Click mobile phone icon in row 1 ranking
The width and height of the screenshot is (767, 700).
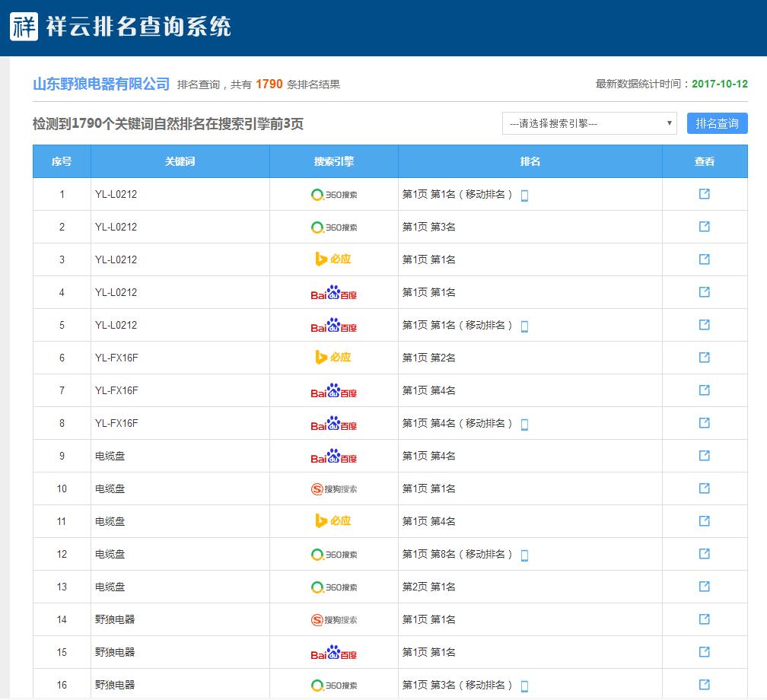(524, 196)
